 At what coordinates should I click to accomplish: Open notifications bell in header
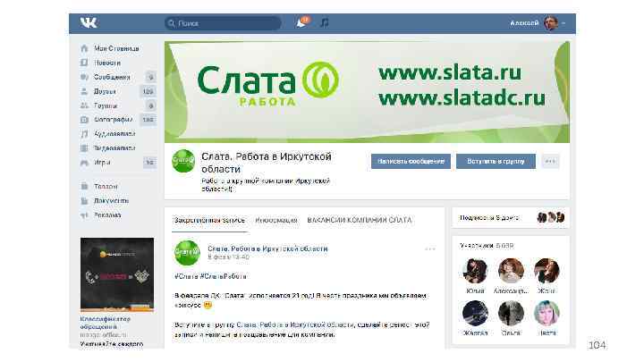[302, 22]
